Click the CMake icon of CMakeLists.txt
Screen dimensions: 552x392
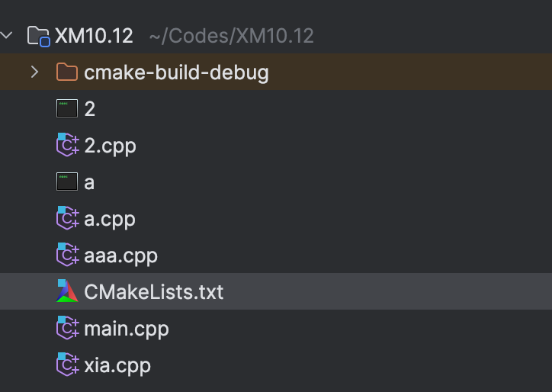coord(68,291)
